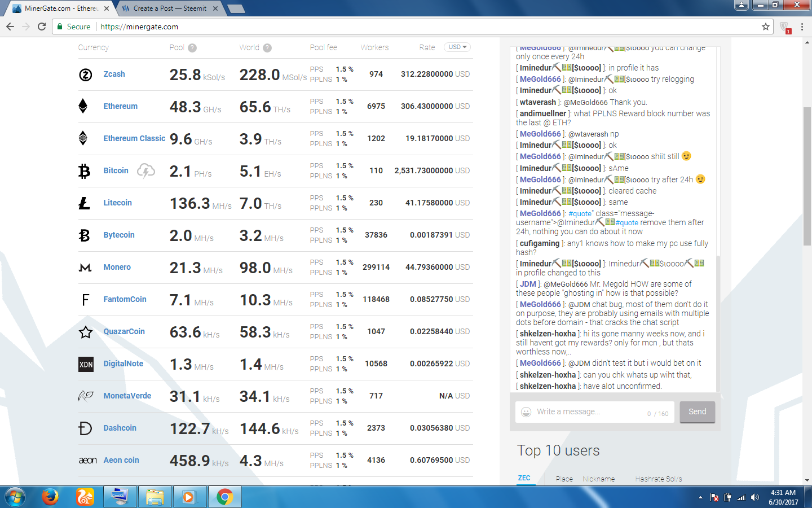This screenshot has height=508, width=812.
Task: Click the JDM username in chat
Action: 528,284
